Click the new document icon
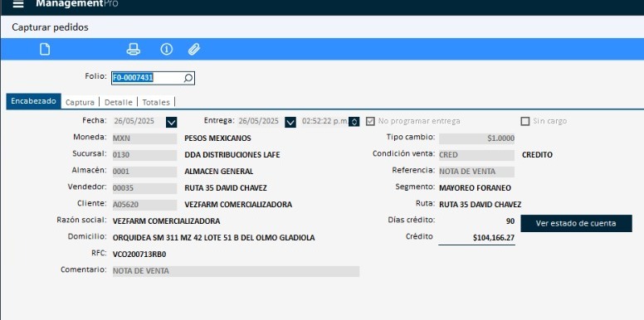 (45, 49)
